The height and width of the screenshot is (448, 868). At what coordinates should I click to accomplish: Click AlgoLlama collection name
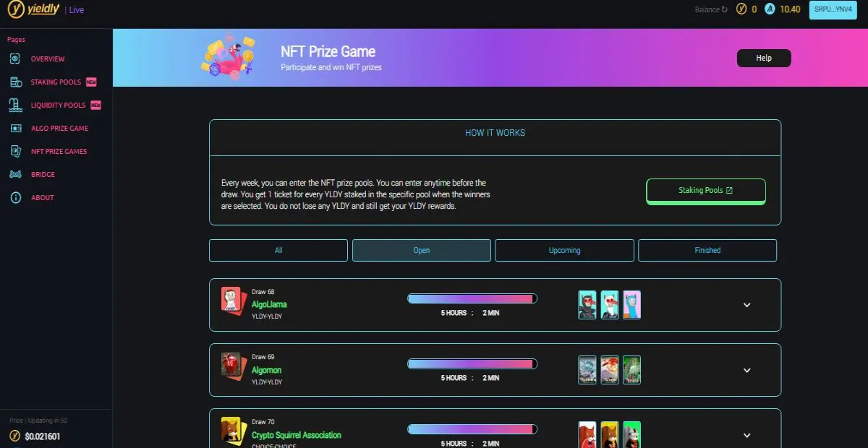269,304
